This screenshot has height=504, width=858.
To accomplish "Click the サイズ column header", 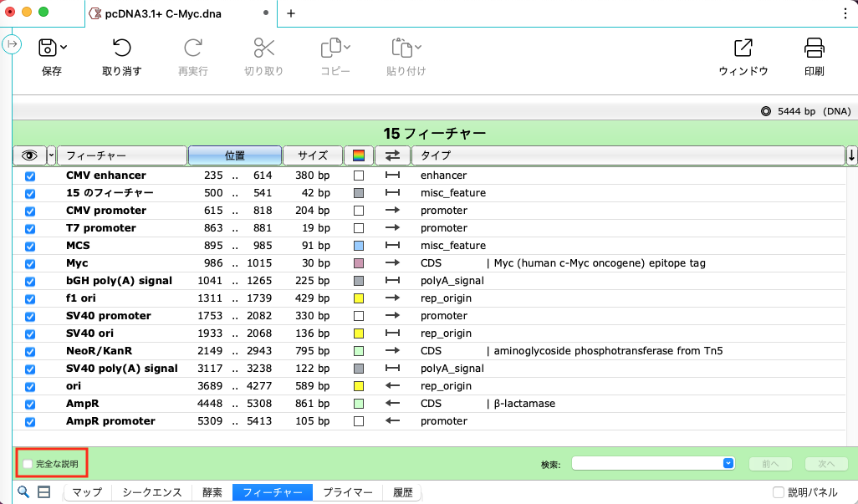I will (x=314, y=155).
